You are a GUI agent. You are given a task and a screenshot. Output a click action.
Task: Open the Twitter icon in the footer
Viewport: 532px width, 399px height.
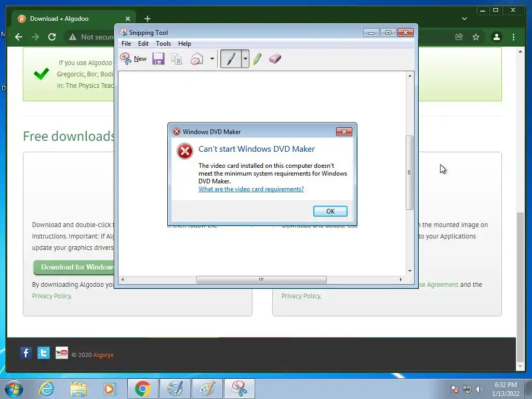pos(44,353)
